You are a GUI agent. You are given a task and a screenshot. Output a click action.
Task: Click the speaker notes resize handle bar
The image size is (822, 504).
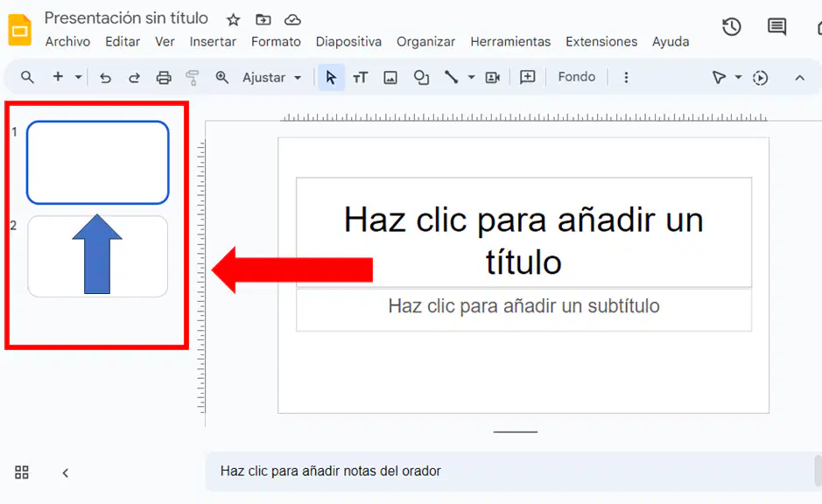pos(516,432)
